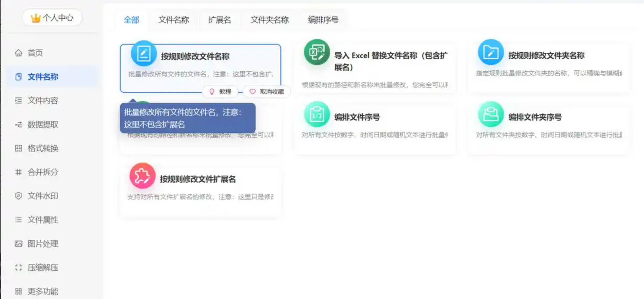This screenshot has height=299, width=644.
Task: Click the 文件水印 shield icon
Action: pyautogui.click(x=18, y=196)
